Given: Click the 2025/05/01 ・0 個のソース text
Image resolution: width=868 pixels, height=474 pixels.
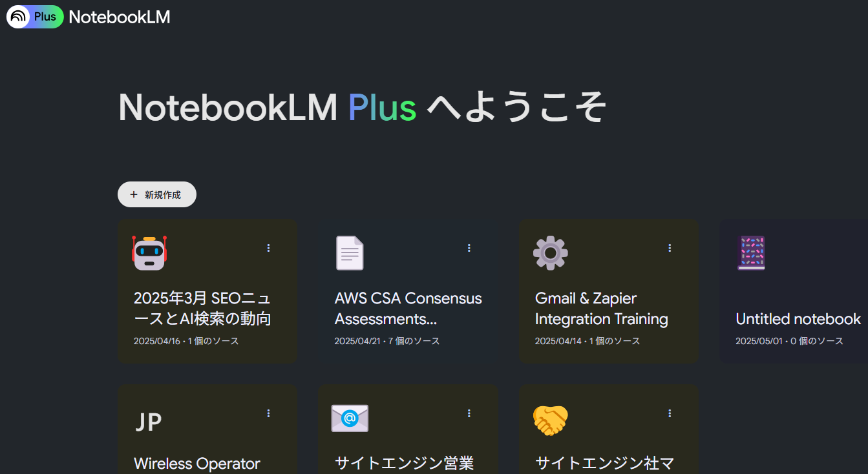Looking at the screenshot, I should 789,341.
